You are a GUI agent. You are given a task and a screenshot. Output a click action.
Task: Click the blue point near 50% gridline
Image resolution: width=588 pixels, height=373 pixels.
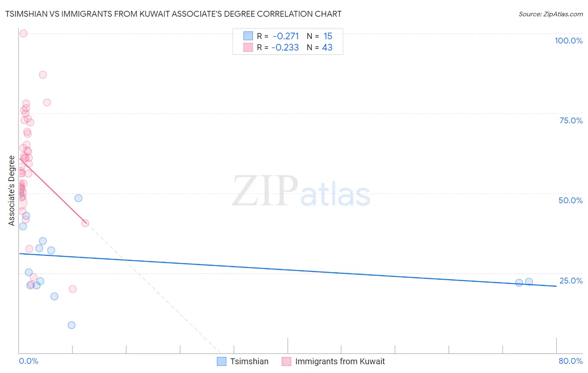tap(78, 198)
